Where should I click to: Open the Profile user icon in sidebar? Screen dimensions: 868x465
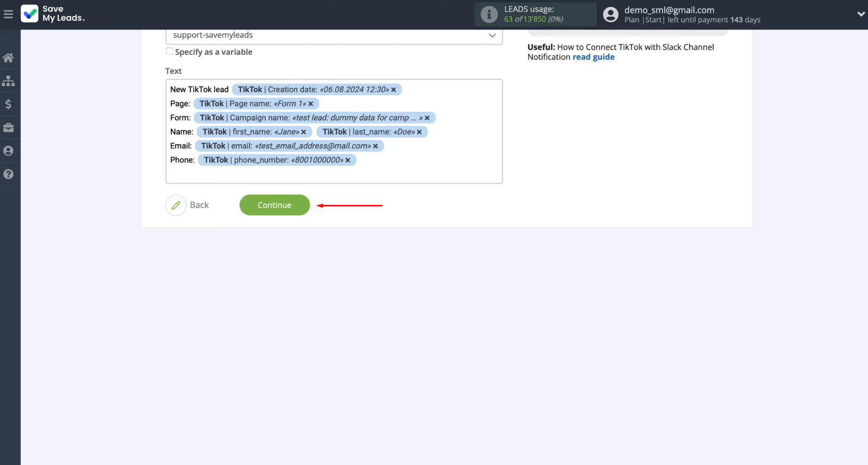point(8,151)
